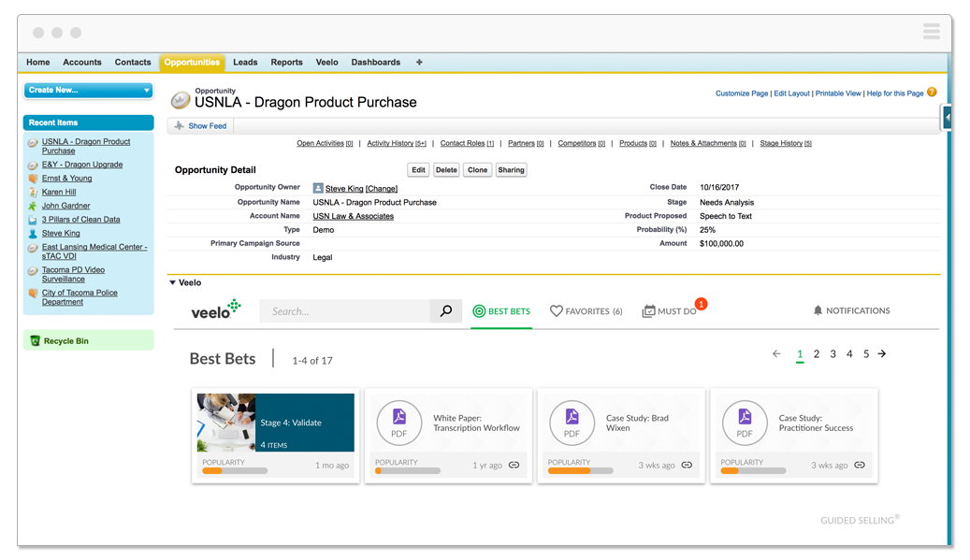Jump to Activity History section link
The width and height of the screenshot is (970, 560).
click(x=396, y=143)
